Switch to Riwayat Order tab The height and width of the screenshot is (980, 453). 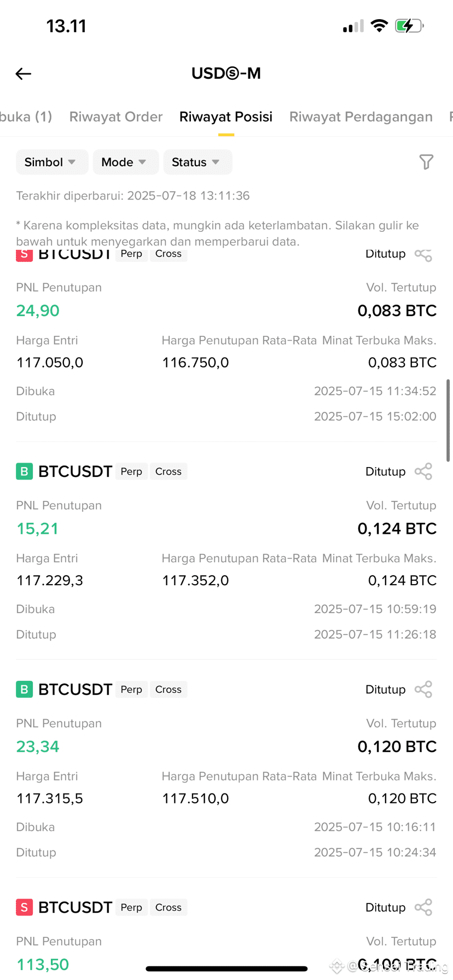116,117
